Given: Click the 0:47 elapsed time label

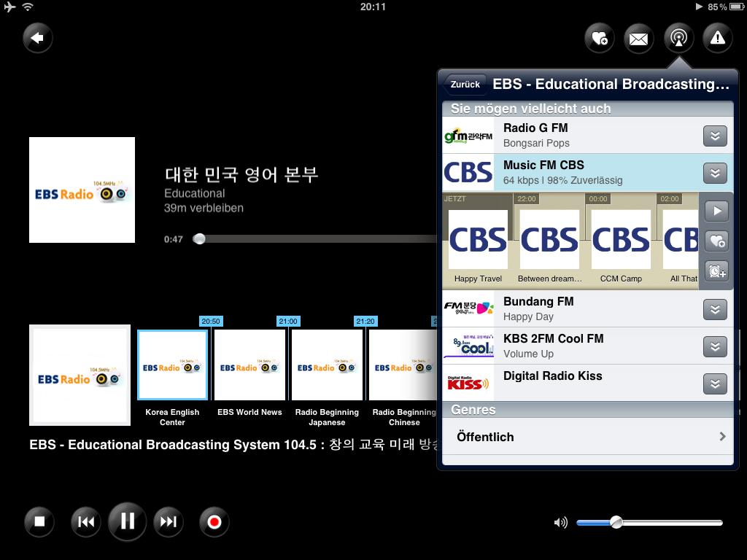Looking at the screenshot, I should [174, 239].
